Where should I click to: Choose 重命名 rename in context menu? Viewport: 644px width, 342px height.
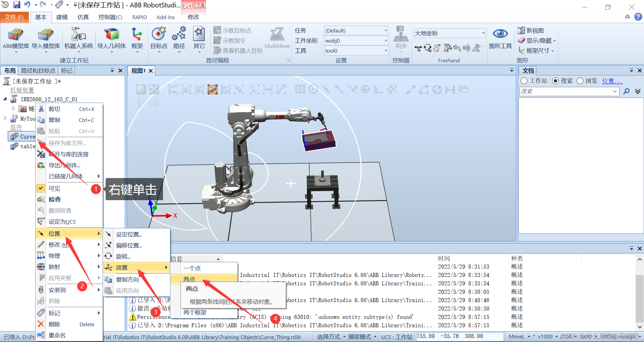pyautogui.click(x=69, y=335)
